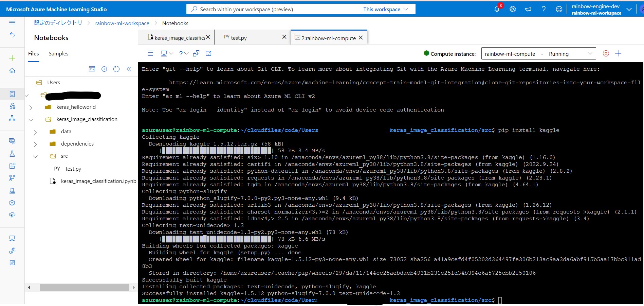Click the smiley feedback icon
The height and width of the screenshot is (306, 644).
559,9
